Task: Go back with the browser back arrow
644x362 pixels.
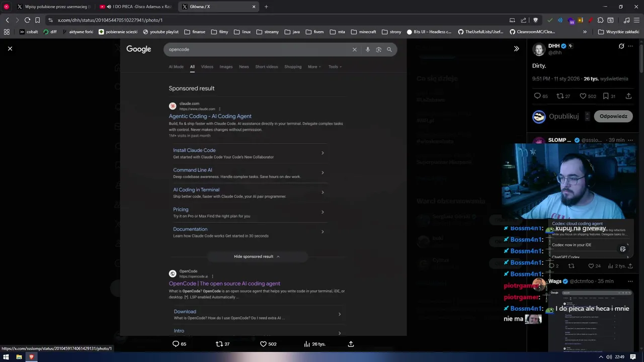Action: coord(7,20)
